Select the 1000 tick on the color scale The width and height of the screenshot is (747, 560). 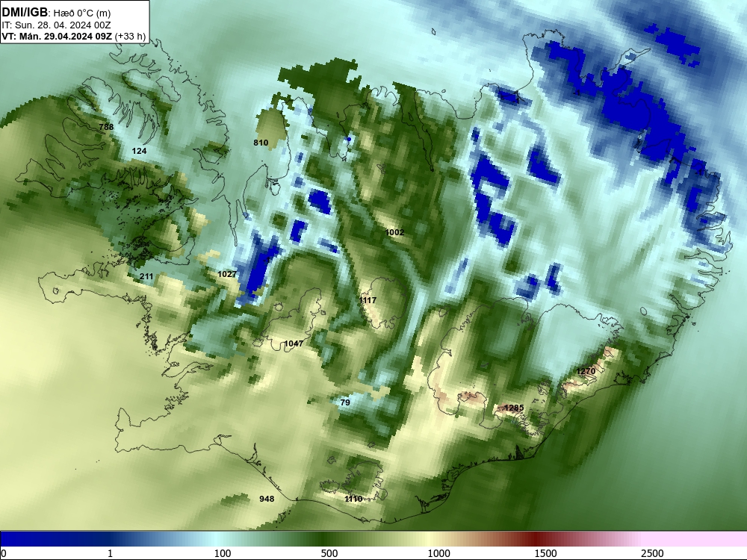point(438,553)
